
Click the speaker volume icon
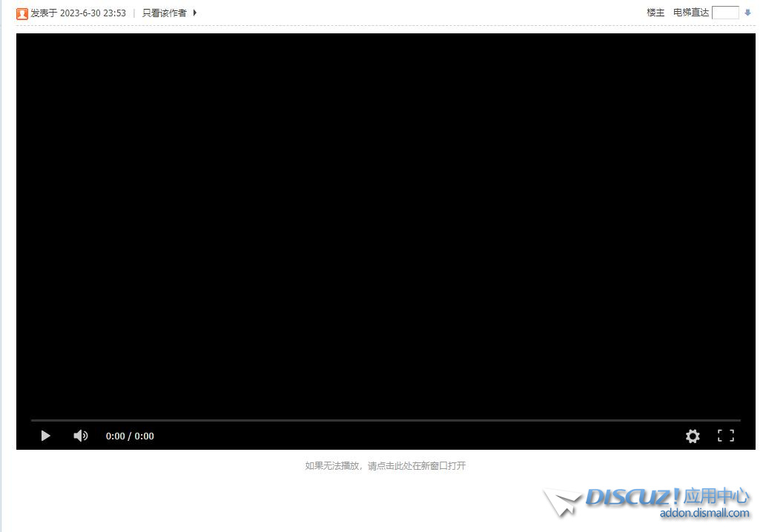(x=80, y=436)
